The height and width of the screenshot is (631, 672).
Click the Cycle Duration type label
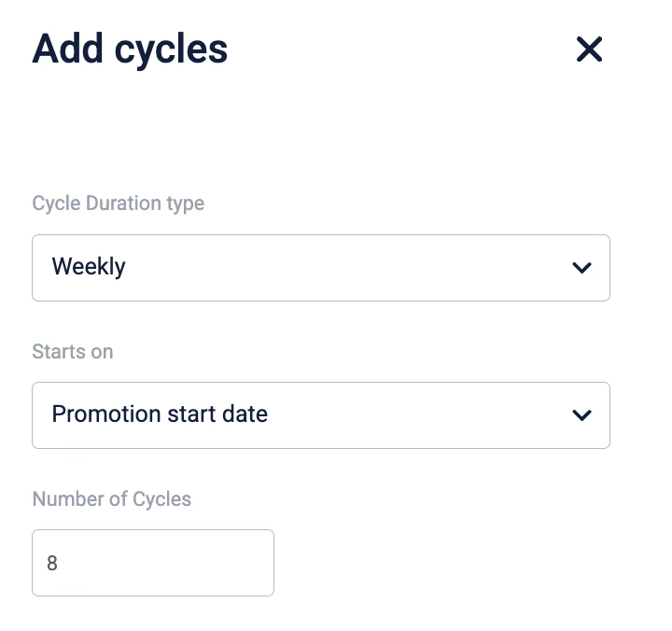tap(119, 203)
